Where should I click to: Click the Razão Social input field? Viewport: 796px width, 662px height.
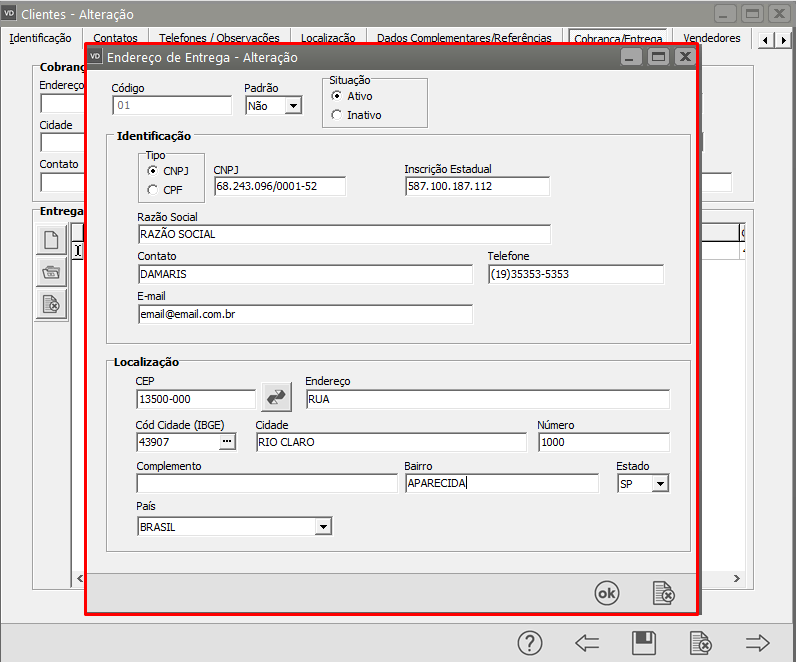pos(343,234)
